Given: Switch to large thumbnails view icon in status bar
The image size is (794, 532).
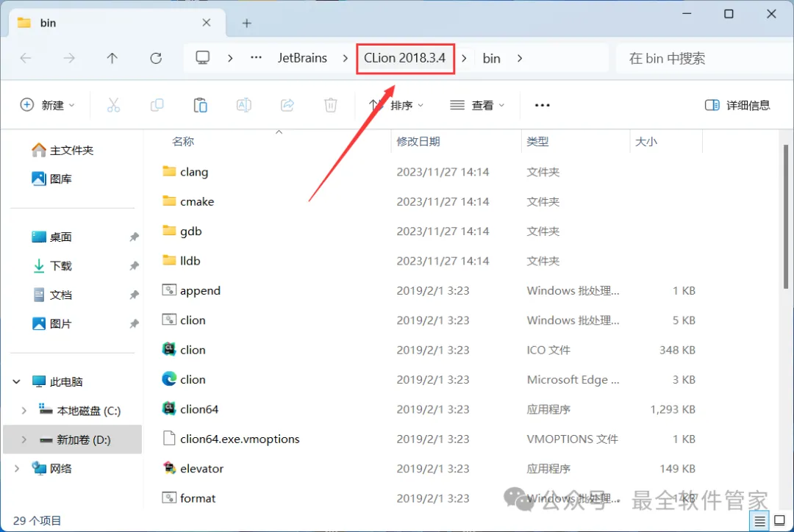Looking at the screenshot, I should (779, 520).
